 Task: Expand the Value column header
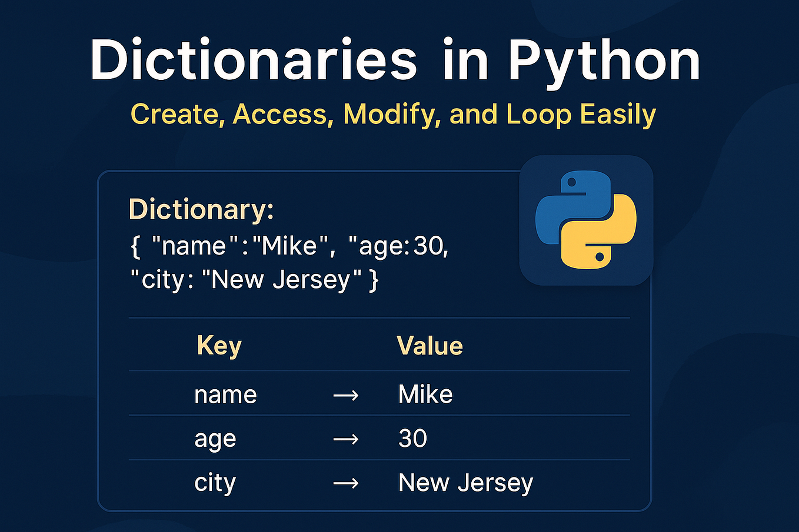(430, 346)
